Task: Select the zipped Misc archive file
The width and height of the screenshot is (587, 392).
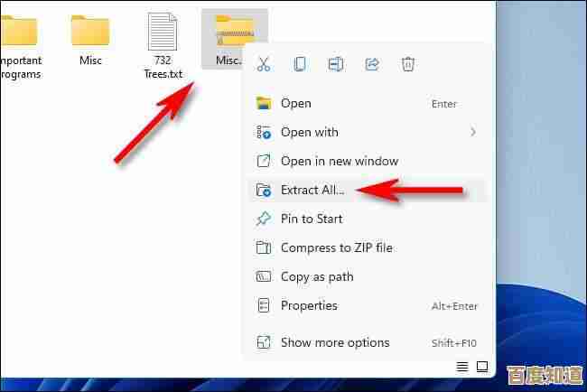Action: point(233,39)
